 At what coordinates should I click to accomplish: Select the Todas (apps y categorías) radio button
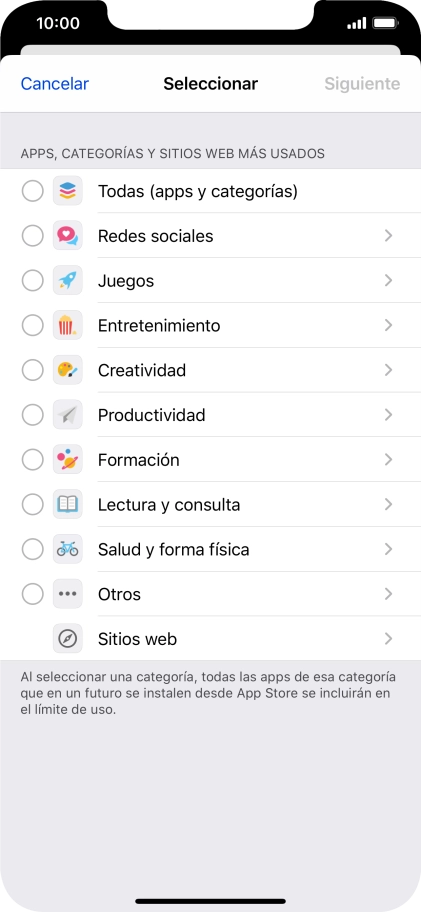[33, 191]
